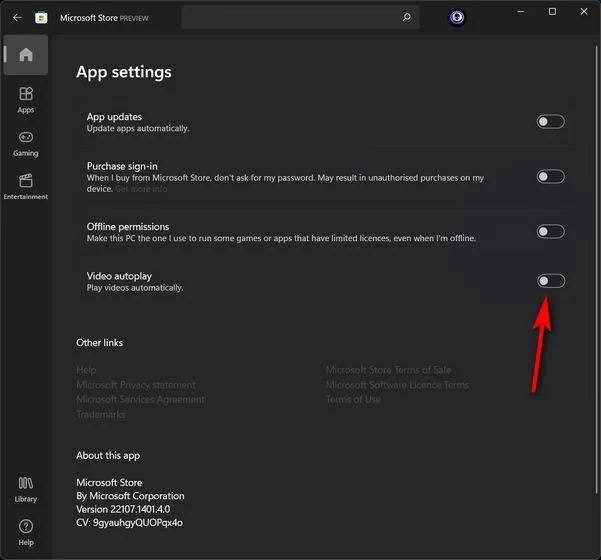Open the Home section in sidebar
The image size is (601, 560).
click(26, 55)
